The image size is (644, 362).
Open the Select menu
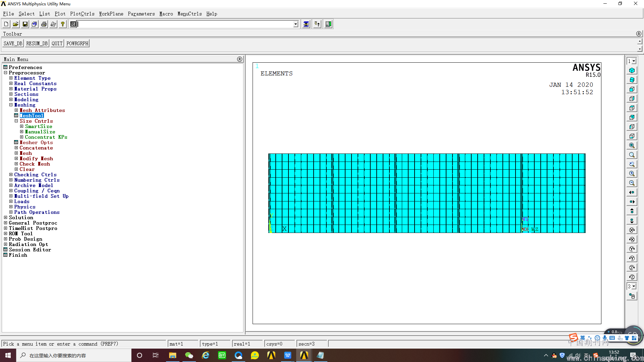26,14
